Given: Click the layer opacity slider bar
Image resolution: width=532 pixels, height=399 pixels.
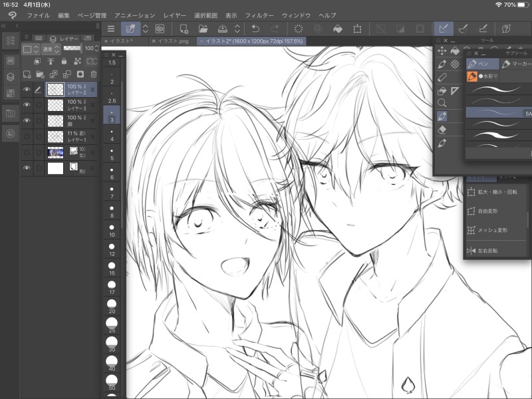Looking at the screenshot, I should (x=72, y=48).
